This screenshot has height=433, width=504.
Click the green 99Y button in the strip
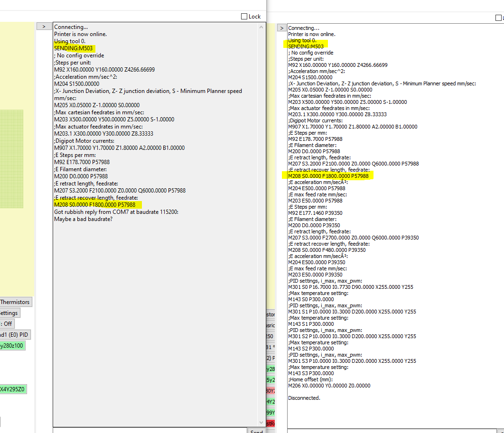tap(271, 412)
